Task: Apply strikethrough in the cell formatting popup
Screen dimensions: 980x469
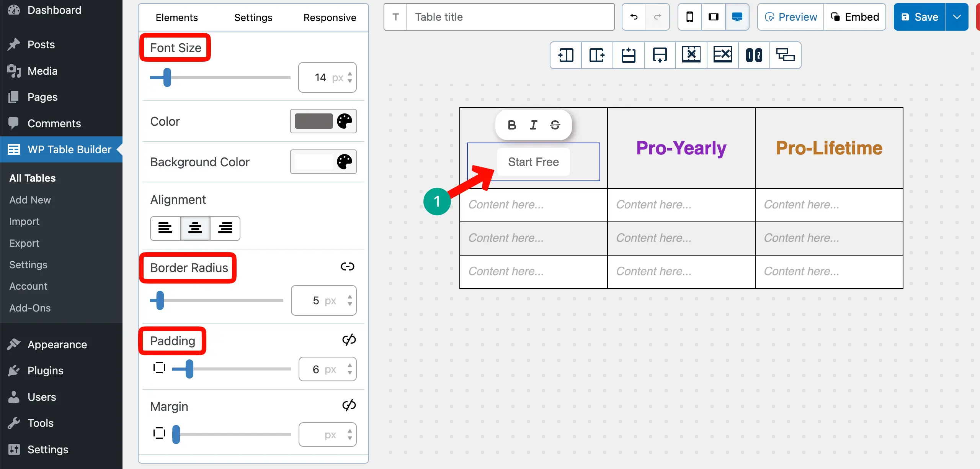Action: coord(555,125)
